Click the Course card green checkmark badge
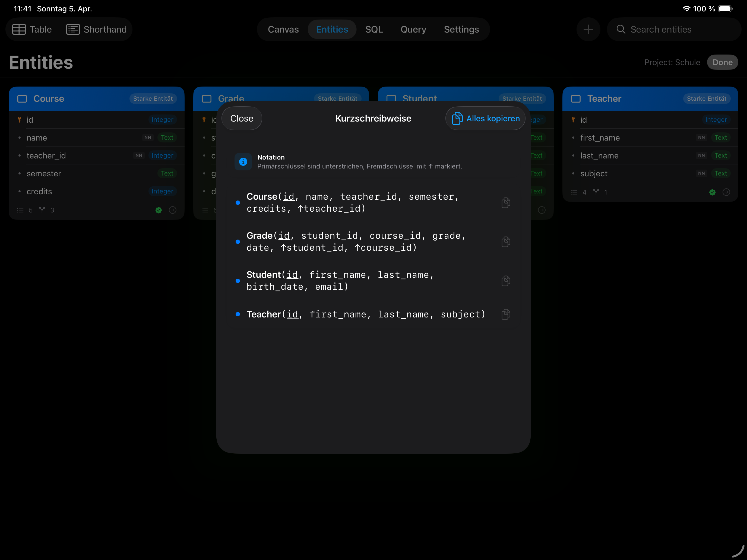Image resolution: width=747 pixels, height=560 pixels. point(159,210)
